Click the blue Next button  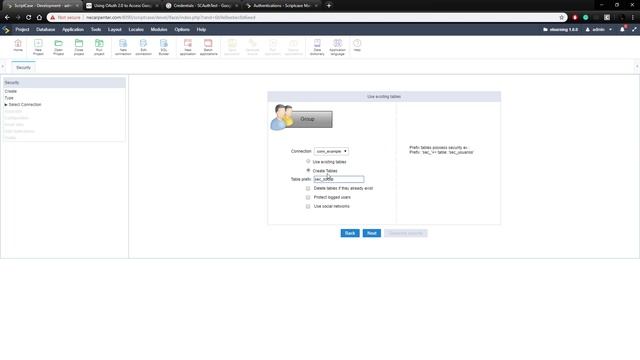[x=371, y=233]
